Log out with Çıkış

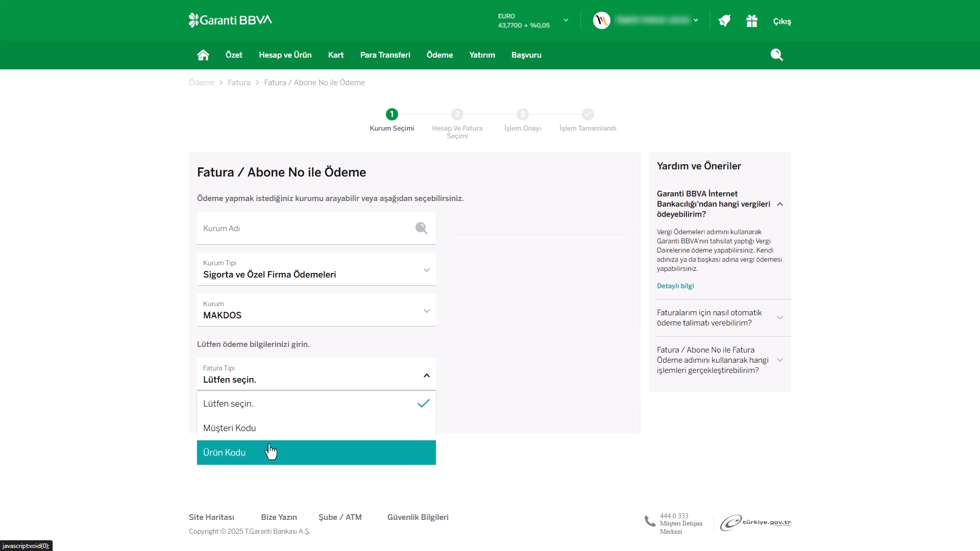pyautogui.click(x=781, y=21)
